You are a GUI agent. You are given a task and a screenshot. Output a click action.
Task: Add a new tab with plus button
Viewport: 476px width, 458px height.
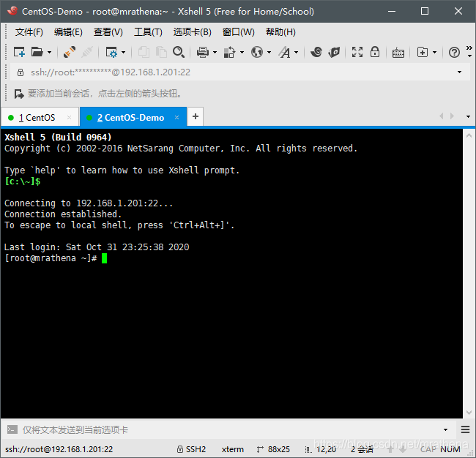196,116
